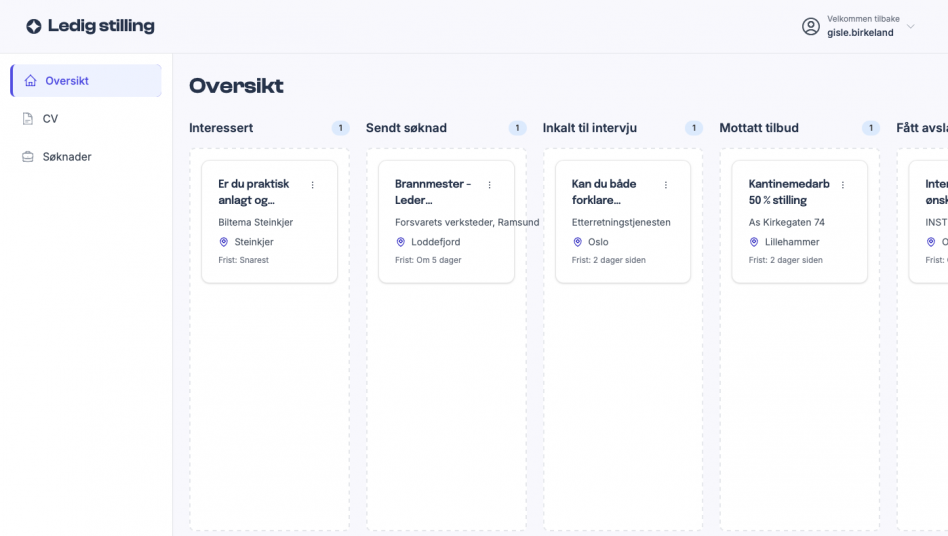
Task: Go to the CV page
Action: tap(50, 119)
